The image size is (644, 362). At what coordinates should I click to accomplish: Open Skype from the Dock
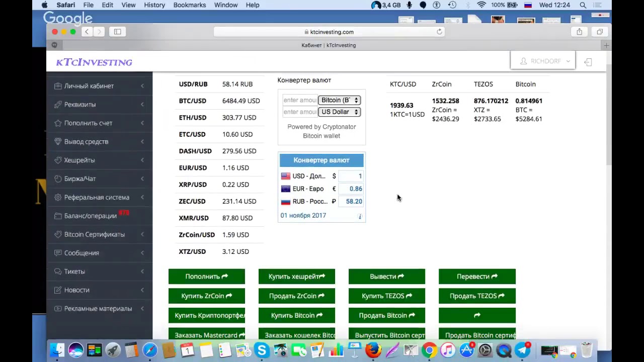coord(262,350)
